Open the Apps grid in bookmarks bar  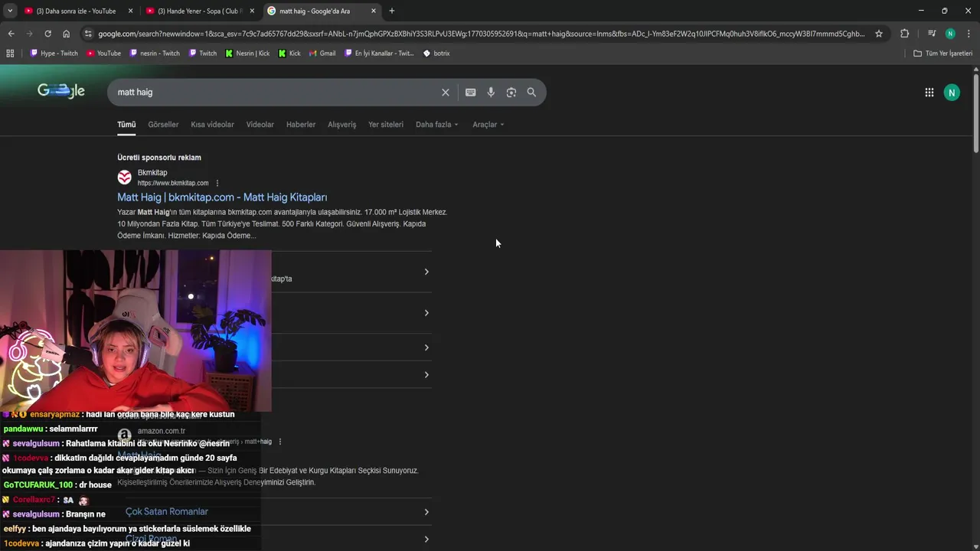point(10,54)
